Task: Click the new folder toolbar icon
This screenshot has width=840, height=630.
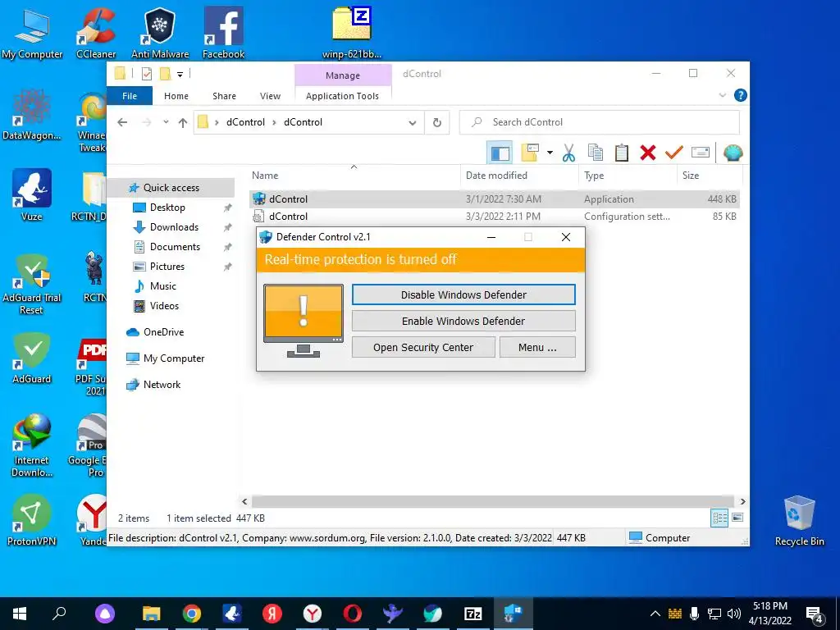Action: [530, 153]
